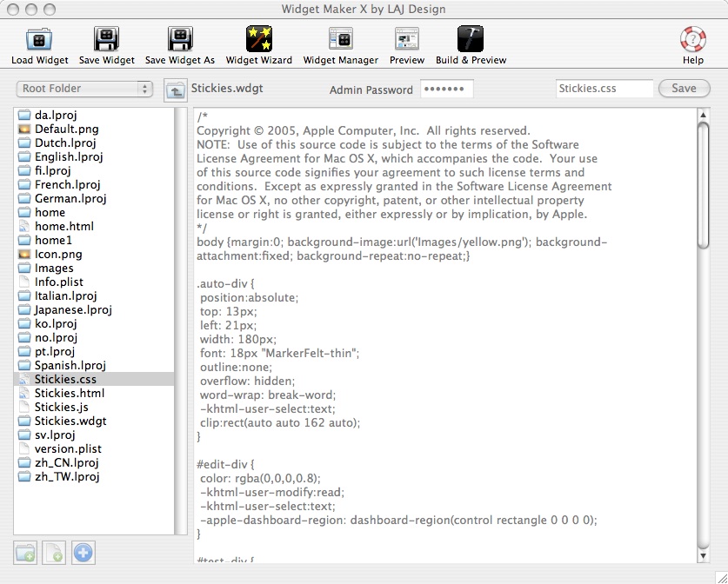728x584 pixels.
Task: Click the new folder icon below file list
Action: click(25, 553)
